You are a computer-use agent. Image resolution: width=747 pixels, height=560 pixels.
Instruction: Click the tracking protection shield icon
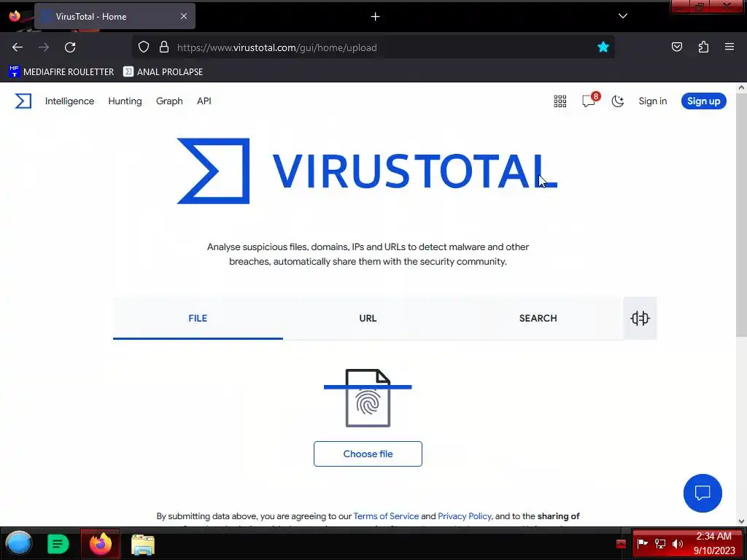tap(144, 47)
